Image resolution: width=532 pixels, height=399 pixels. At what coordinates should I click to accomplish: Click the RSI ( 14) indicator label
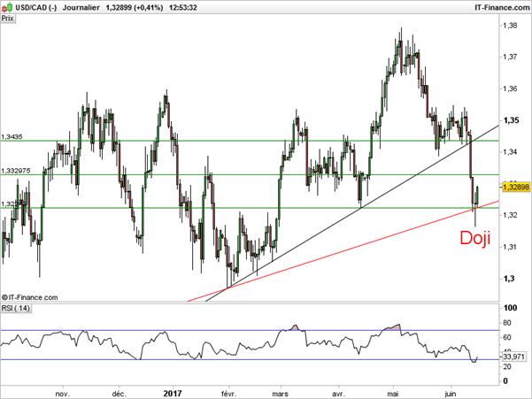(16, 308)
